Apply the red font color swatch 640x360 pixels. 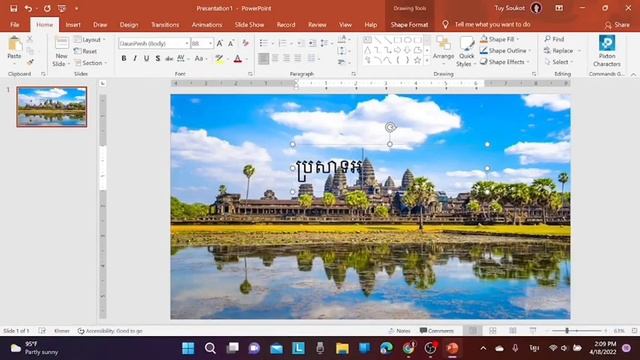tap(238, 59)
